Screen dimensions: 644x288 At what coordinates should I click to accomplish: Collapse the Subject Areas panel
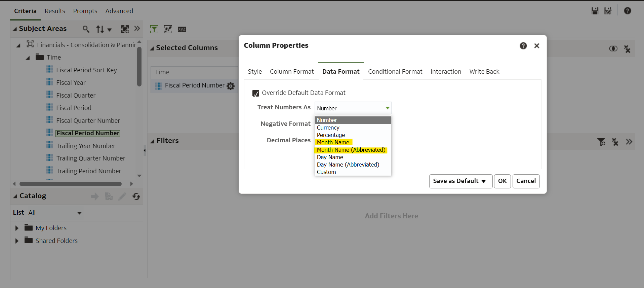pos(15,29)
